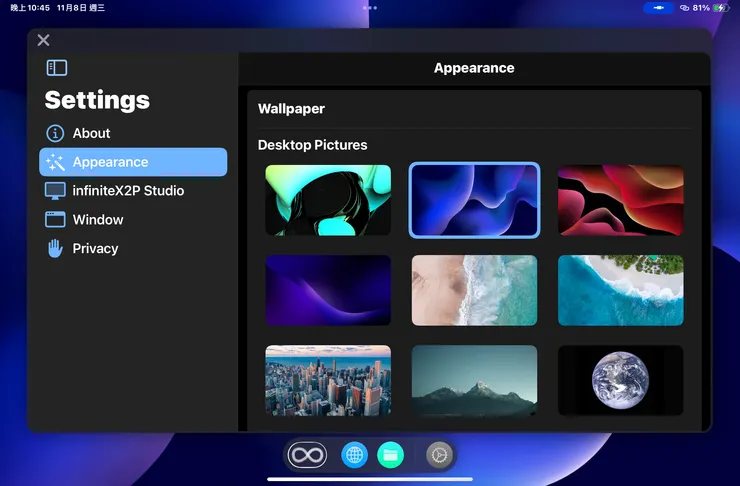The image size is (740, 486).
Task: Choose the Earth globe wallpaper
Action: [x=621, y=380]
